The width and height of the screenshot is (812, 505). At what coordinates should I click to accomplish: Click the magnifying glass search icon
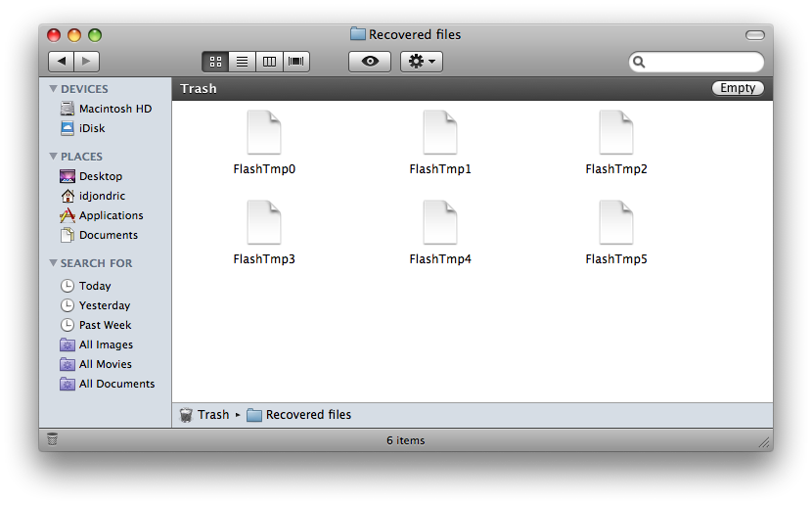639,63
